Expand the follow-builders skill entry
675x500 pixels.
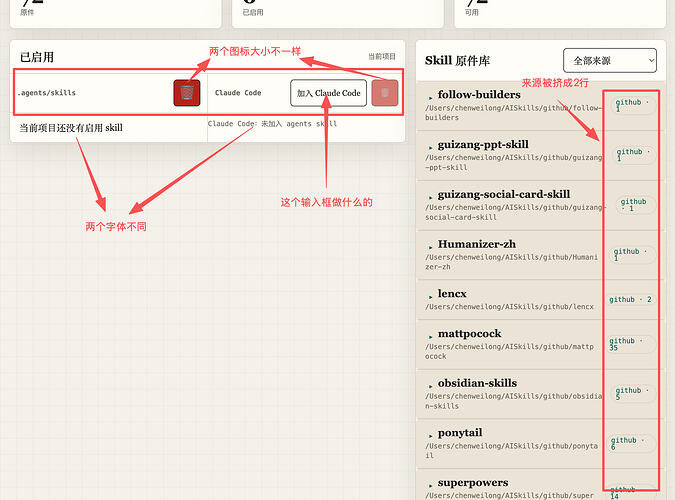pyautogui.click(x=430, y=98)
